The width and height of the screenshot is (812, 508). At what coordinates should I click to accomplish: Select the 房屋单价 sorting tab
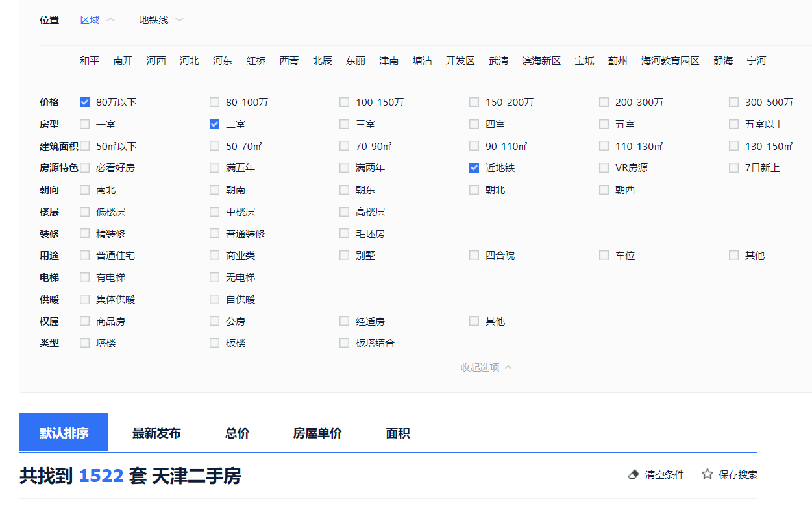pos(317,433)
